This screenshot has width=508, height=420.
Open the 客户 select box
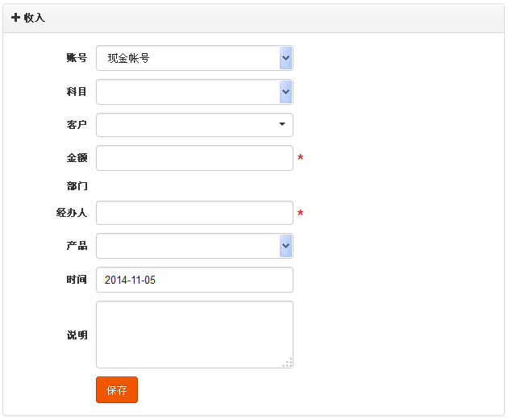(x=194, y=125)
